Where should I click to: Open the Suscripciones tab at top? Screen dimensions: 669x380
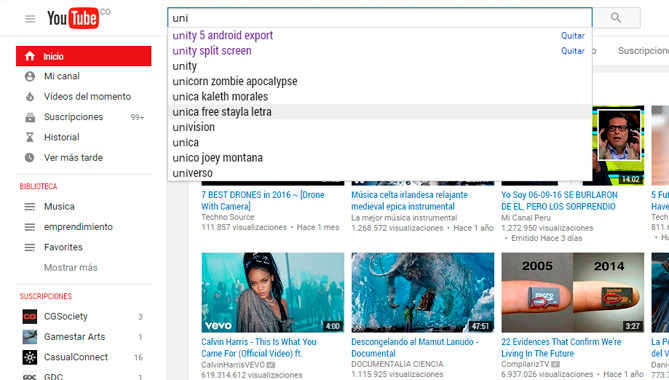click(643, 51)
